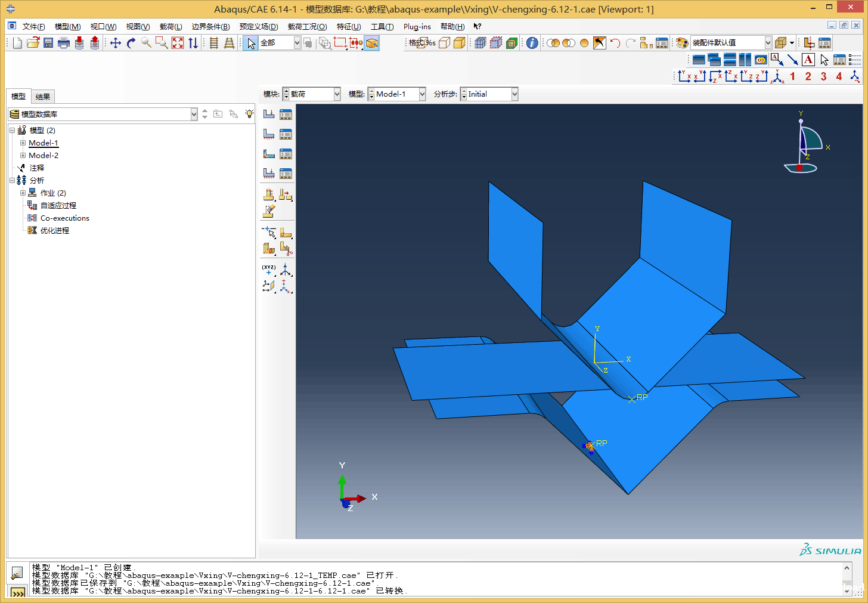This screenshot has height=603, width=868.
Task: Click the Query information icon
Action: point(532,43)
